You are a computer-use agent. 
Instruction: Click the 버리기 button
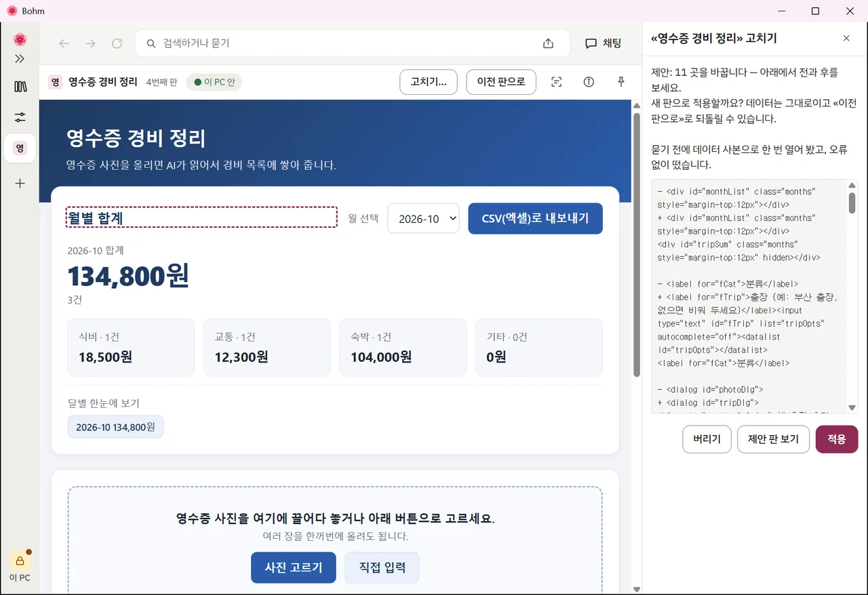tap(707, 439)
